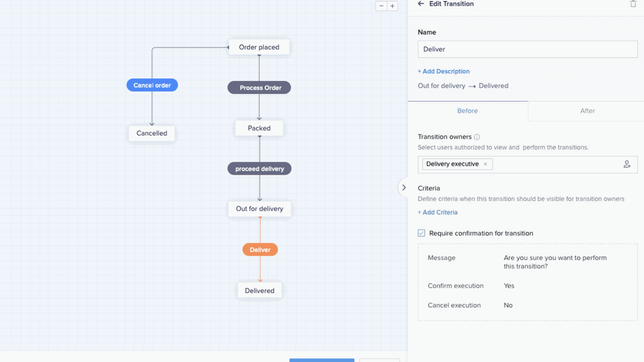Delete transition using the trash icon
Viewport: 644px width, 362px height.
tap(633, 4)
